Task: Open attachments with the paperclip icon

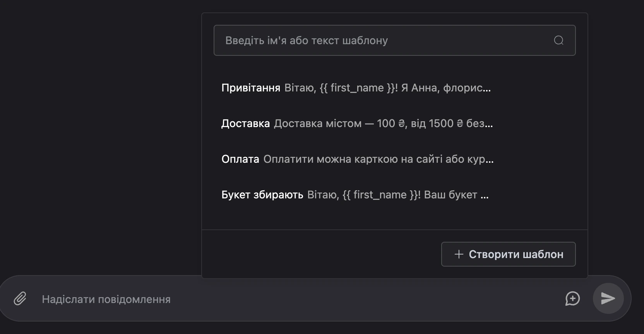Action: pyautogui.click(x=20, y=299)
